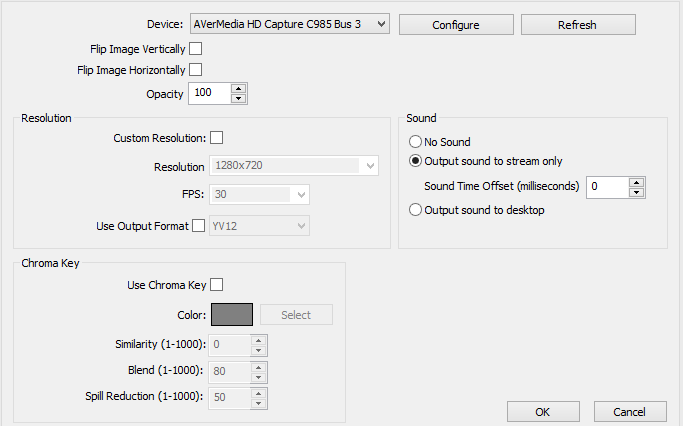Screen dimensions: 683x426
Task: Increase Opacity with the up arrow
Action: point(238,88)
